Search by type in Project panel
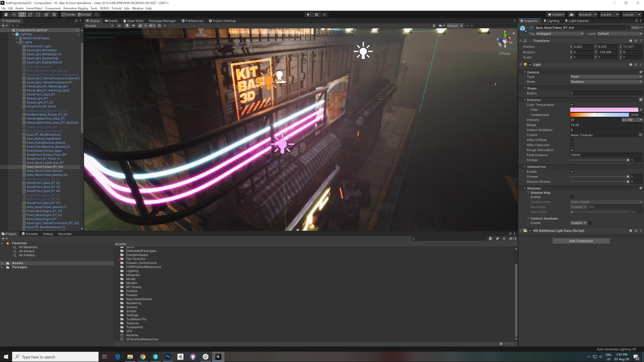Image resolution: width=644 pixels, height=362 pixels. [x=490, y=239]
